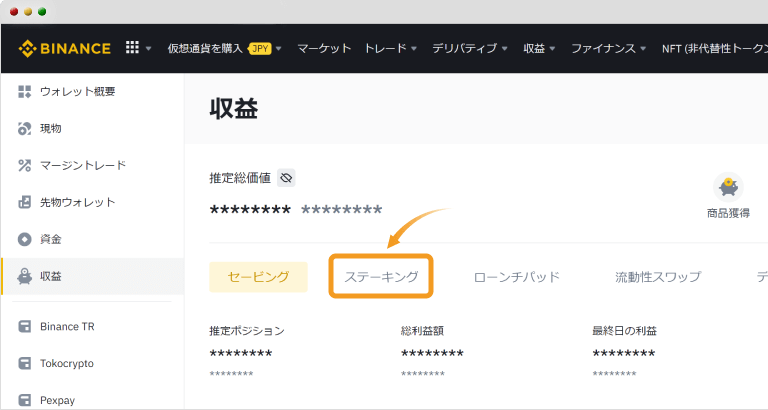Click the 商品獲得 label
Screen dimensions: 768x410
728,213
